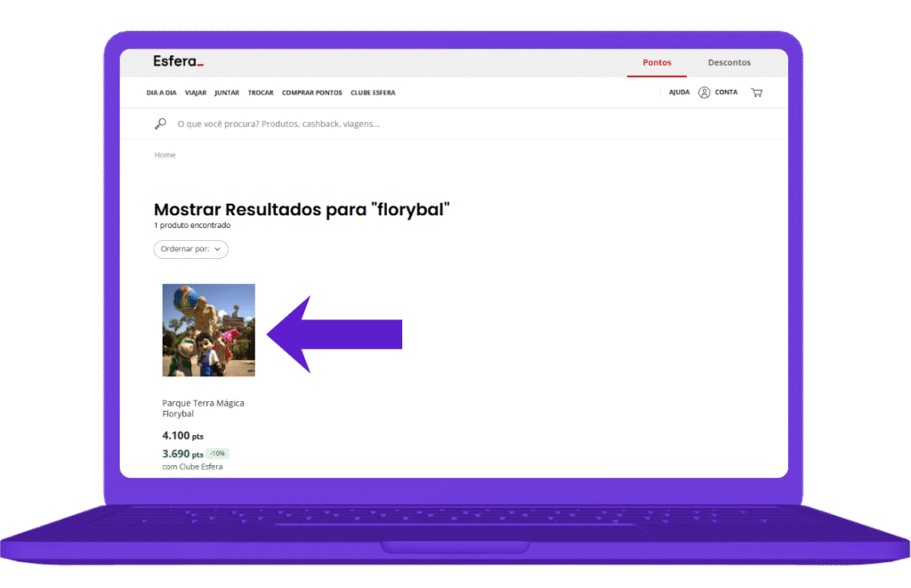Click the CONTA account label
Viewport: 911px width, 588px height.
726,93
